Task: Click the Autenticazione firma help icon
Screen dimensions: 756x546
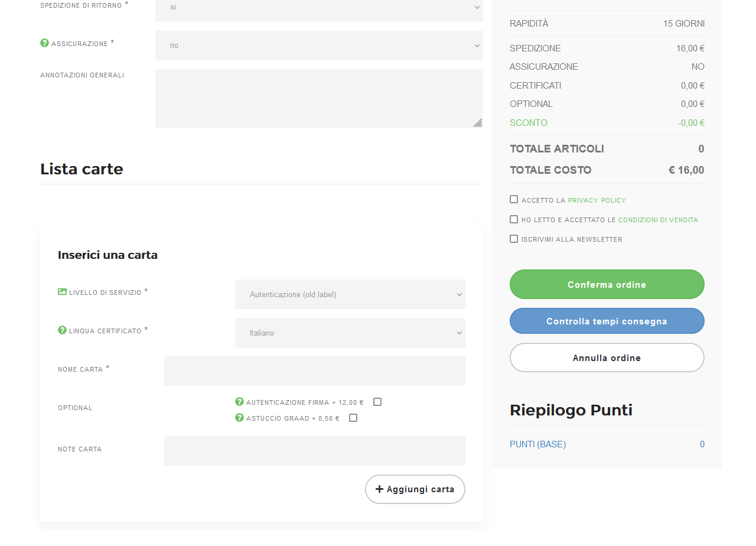Action: click(239, 402)
